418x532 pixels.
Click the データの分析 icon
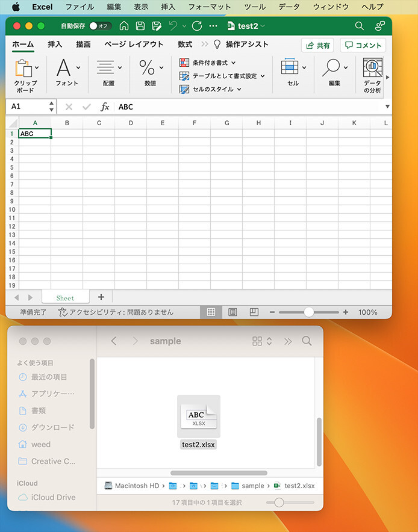click(x=372, y=67)
